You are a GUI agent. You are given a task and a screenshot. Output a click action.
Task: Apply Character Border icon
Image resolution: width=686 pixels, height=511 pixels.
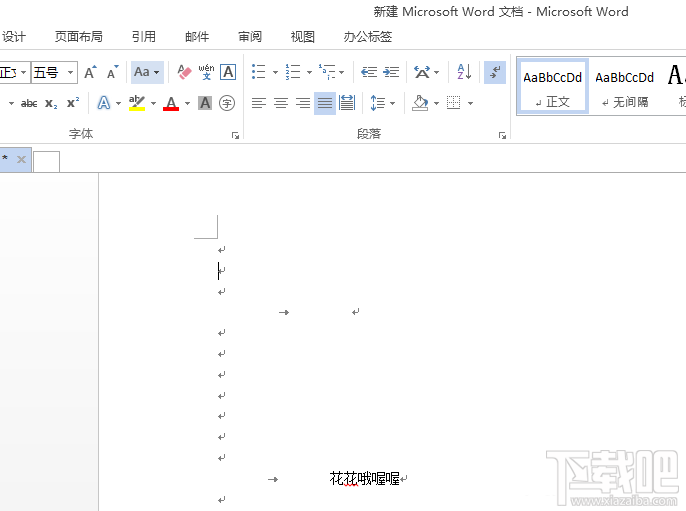pyautogui.click(x=228, y=72)
